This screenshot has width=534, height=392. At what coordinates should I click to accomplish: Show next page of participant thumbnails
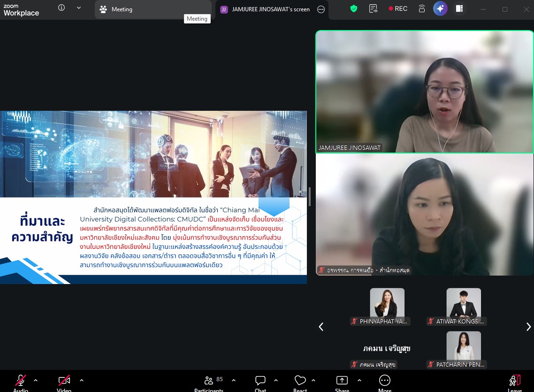pos(528,327)
